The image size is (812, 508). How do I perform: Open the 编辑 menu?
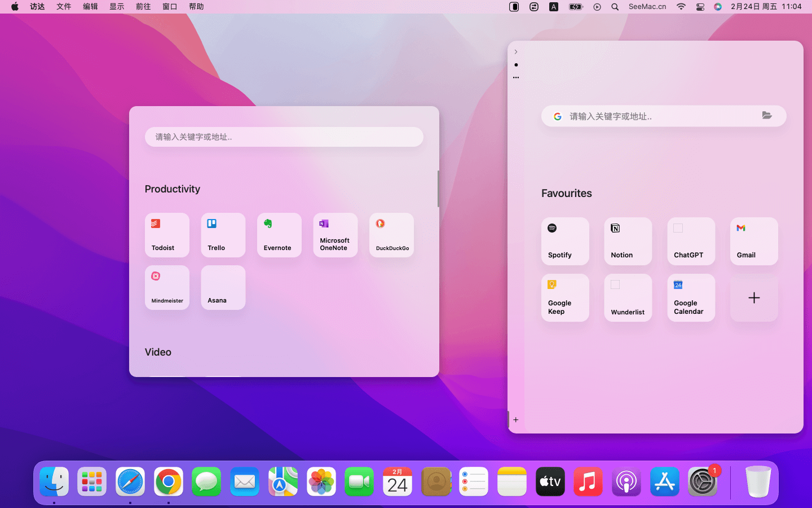[90, 7]
